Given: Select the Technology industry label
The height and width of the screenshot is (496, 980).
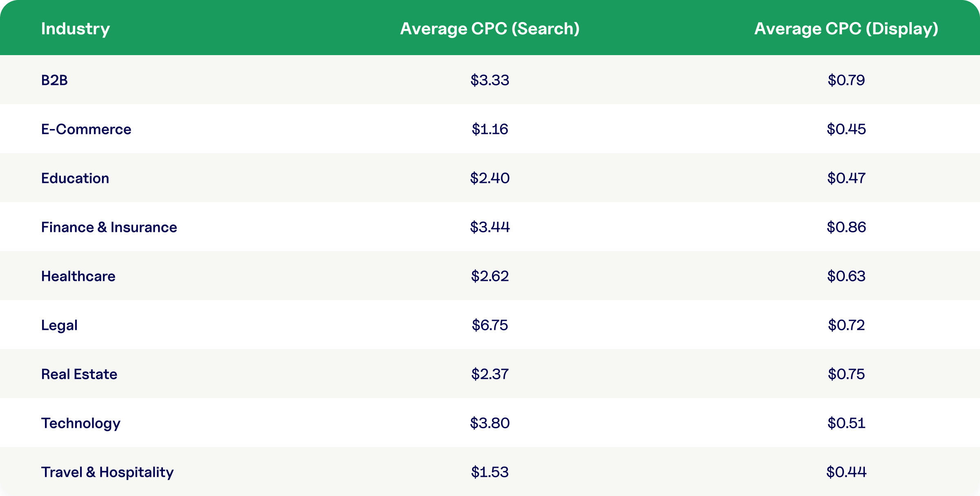Looking at the screenshot, I should [x=81, y=423].
